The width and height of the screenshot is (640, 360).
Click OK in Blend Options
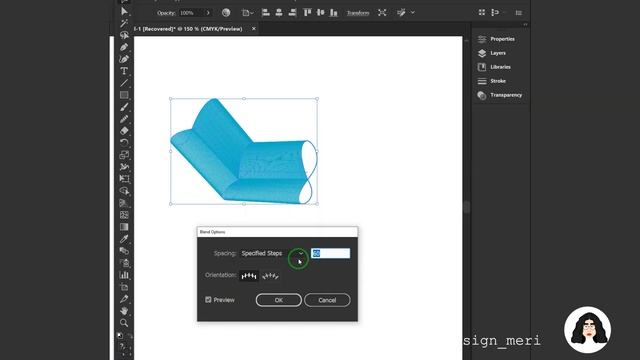tap(279, 300)
